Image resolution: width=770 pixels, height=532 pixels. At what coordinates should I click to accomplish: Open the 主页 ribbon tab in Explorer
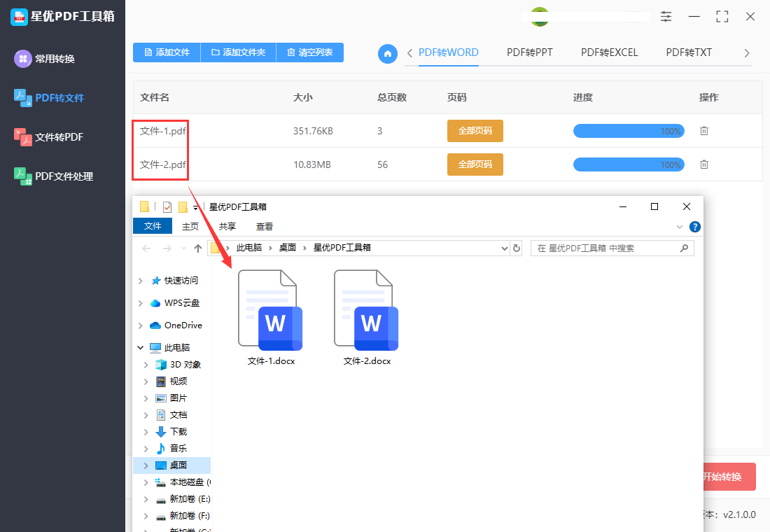coord(190,227)
